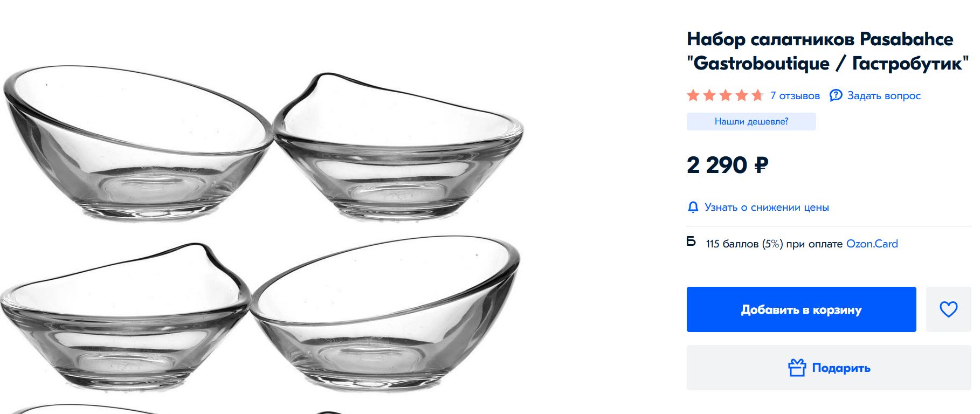Click the question speech bubble icon
Viewport: 980px width, 414px height.
coord(836,95)
